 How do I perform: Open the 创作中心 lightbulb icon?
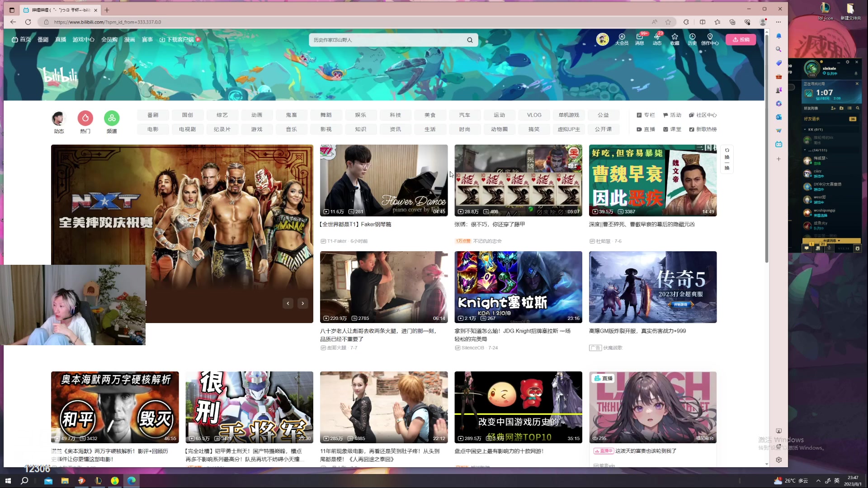(x=710, y=39)
